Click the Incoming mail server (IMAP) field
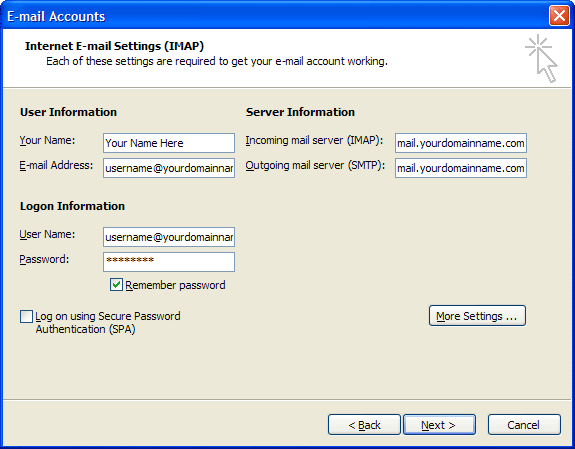Viewport: 575px width, 449px height. tap(461, 143)
